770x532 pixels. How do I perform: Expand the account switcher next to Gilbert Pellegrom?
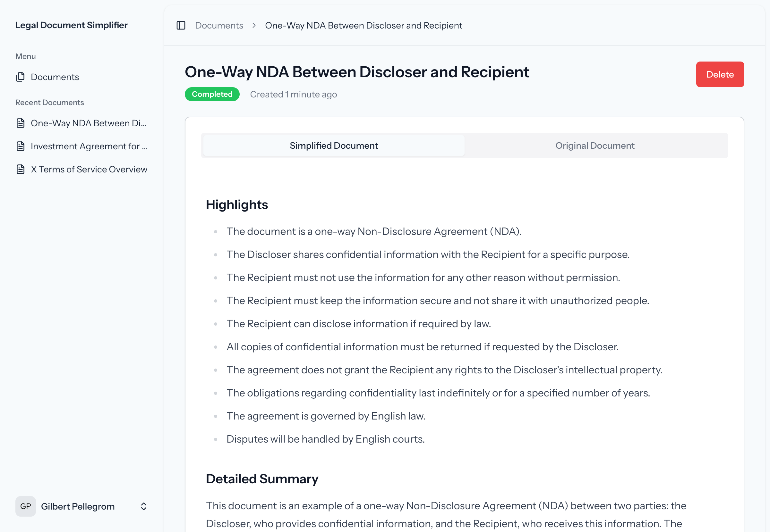click(143, 506)
